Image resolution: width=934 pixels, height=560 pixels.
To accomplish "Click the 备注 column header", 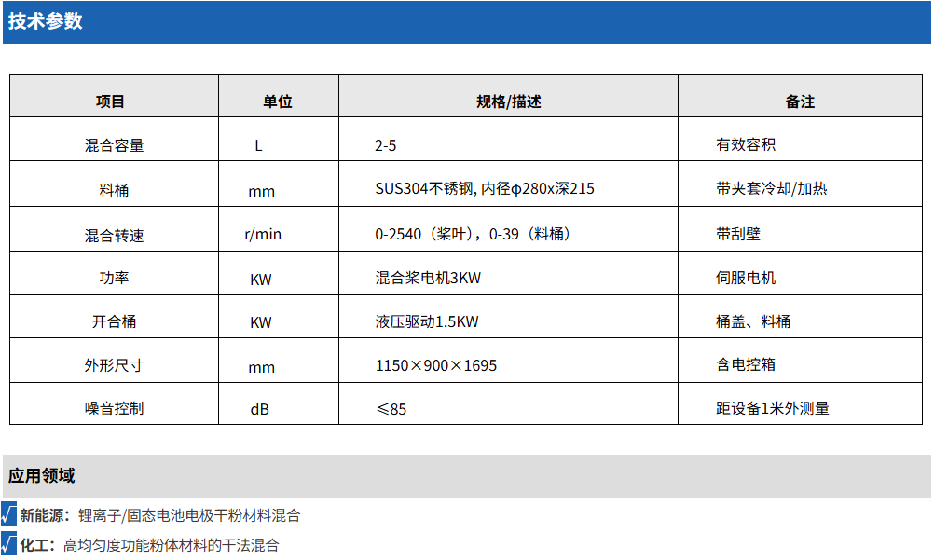I will click(800, 102).
